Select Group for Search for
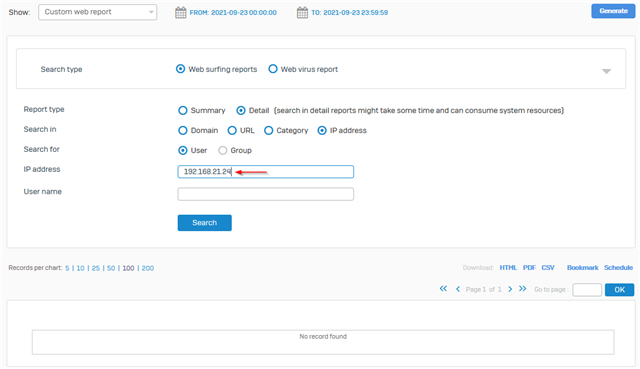 (x=222, y=151)
